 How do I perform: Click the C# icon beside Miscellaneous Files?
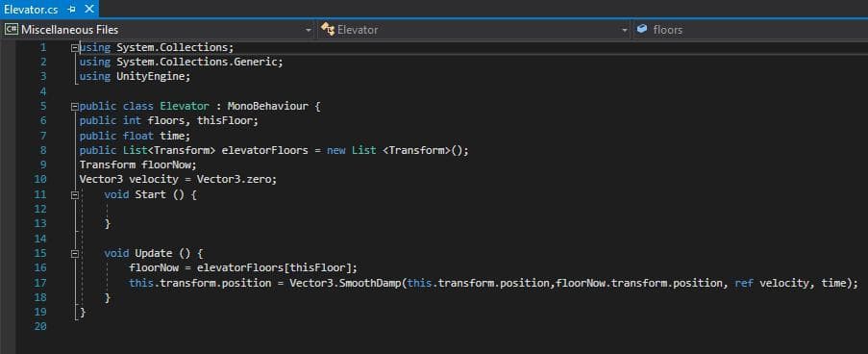[x=12, y=30]
